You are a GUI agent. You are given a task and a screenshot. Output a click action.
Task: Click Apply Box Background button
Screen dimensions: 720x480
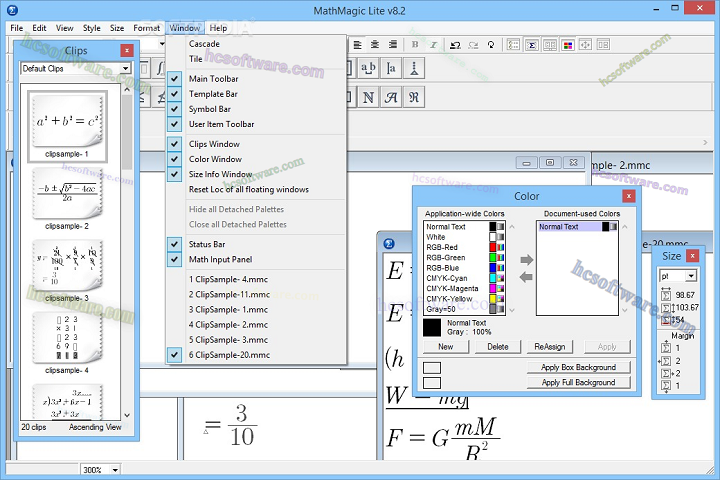pos(578,367)
